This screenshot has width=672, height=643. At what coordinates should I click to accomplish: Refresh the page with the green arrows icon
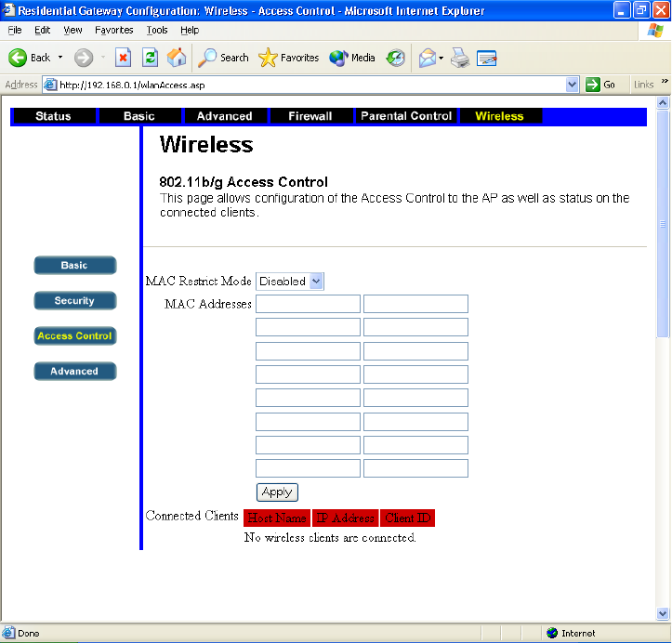[x=150, y=58]
